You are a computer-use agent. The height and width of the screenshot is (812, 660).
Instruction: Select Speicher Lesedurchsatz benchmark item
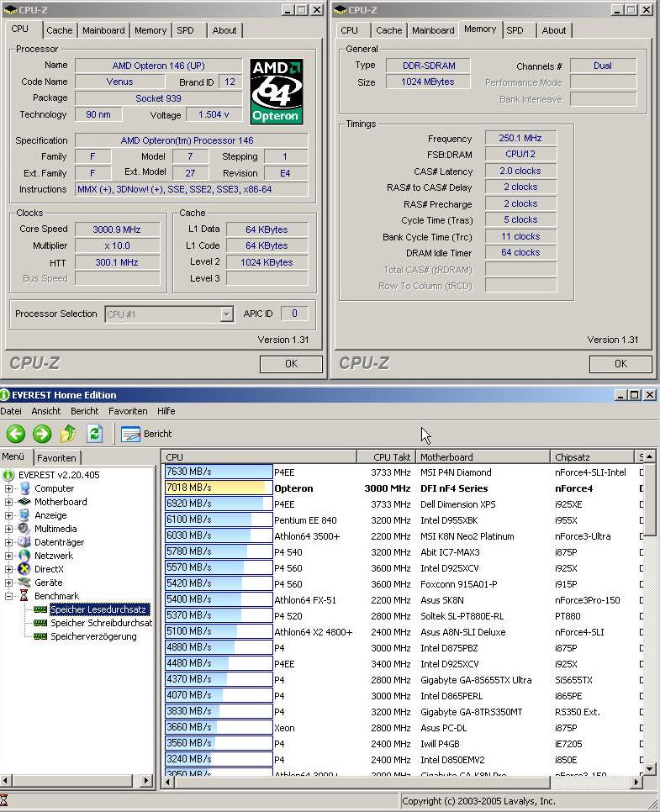(x=98, y=609)
